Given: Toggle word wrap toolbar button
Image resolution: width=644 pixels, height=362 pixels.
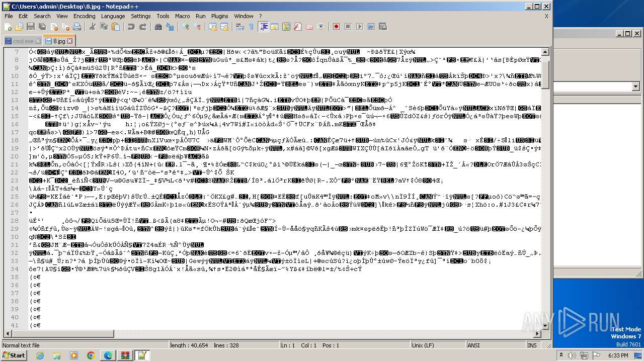Looking at the screenshot, I should (240, 27).
